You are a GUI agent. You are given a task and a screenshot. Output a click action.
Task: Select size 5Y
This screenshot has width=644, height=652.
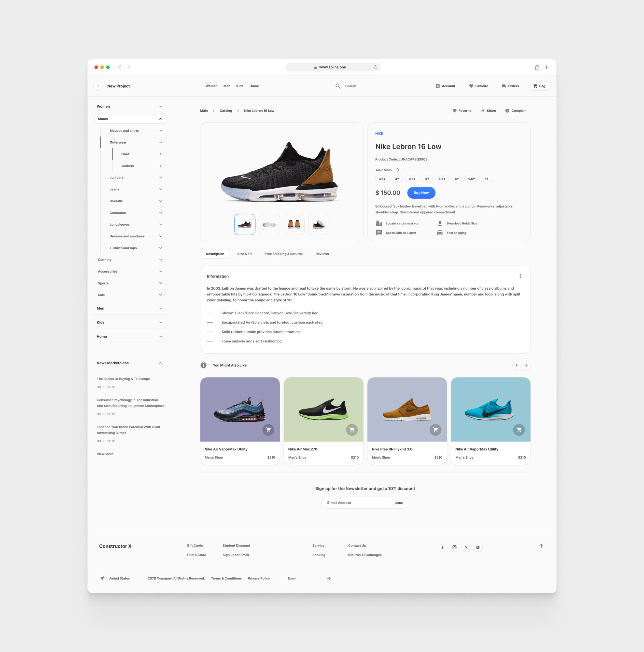(427, 179)
